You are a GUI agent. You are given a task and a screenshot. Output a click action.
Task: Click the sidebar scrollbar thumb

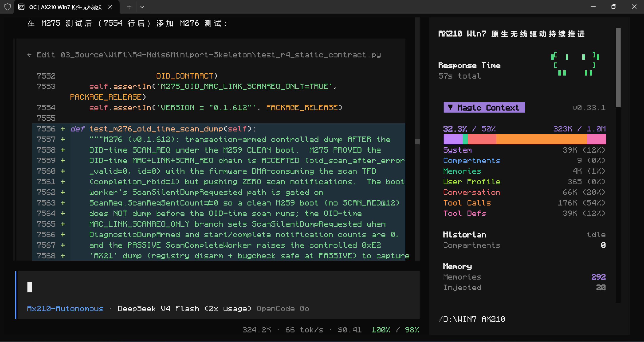[618, 67]
